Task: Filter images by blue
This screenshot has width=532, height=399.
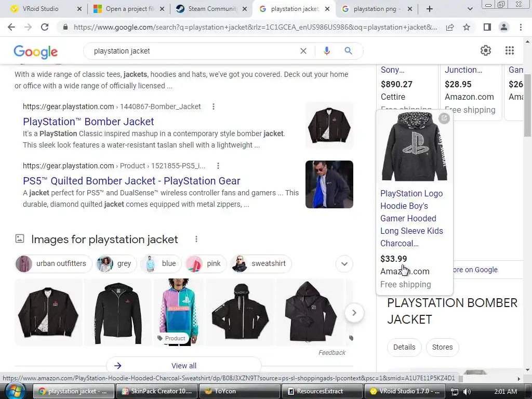Action: [x=161, y=263]
